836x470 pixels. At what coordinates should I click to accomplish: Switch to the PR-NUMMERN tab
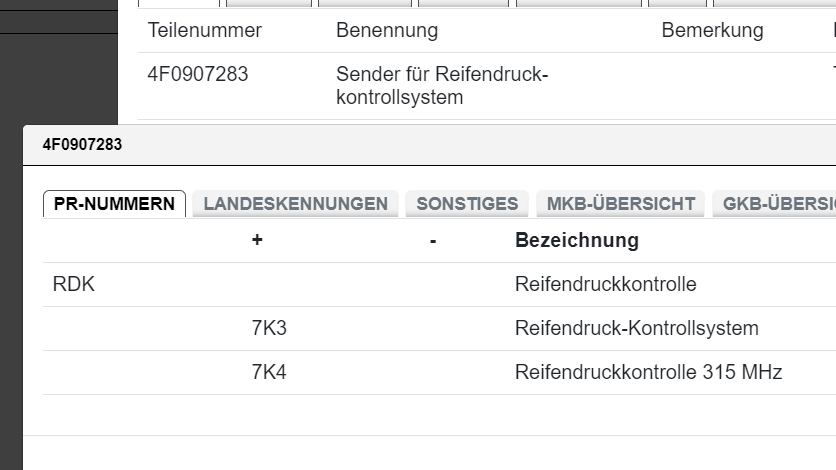coord(114,204)
